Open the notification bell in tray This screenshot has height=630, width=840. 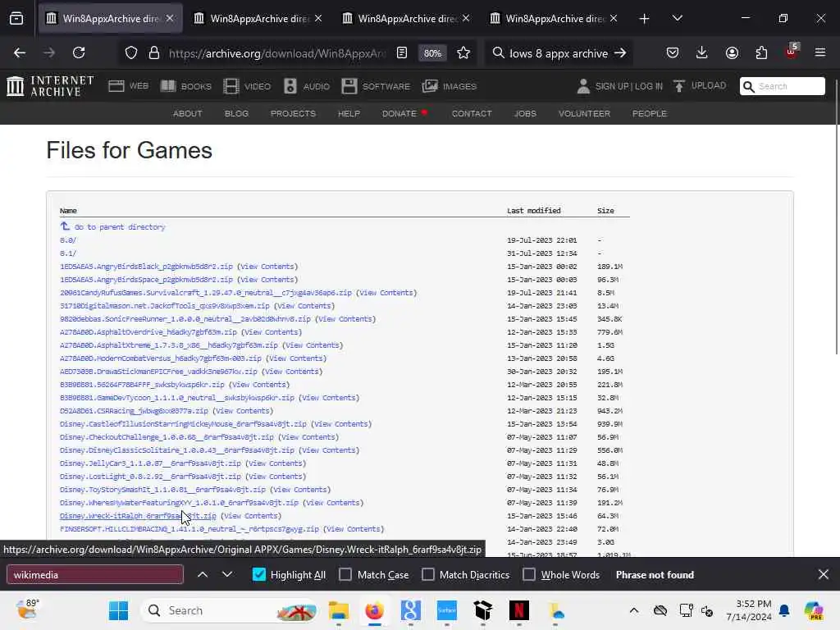click(x=784, y=610)
